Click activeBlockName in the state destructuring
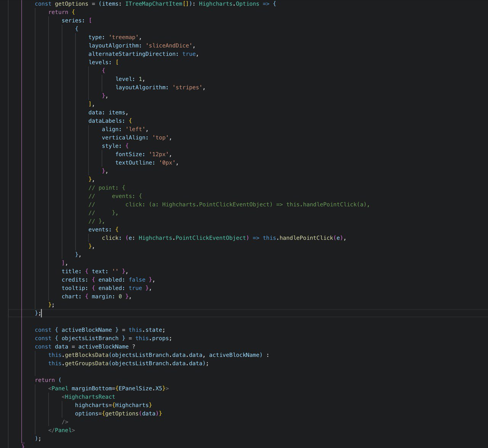 point(87,330)
